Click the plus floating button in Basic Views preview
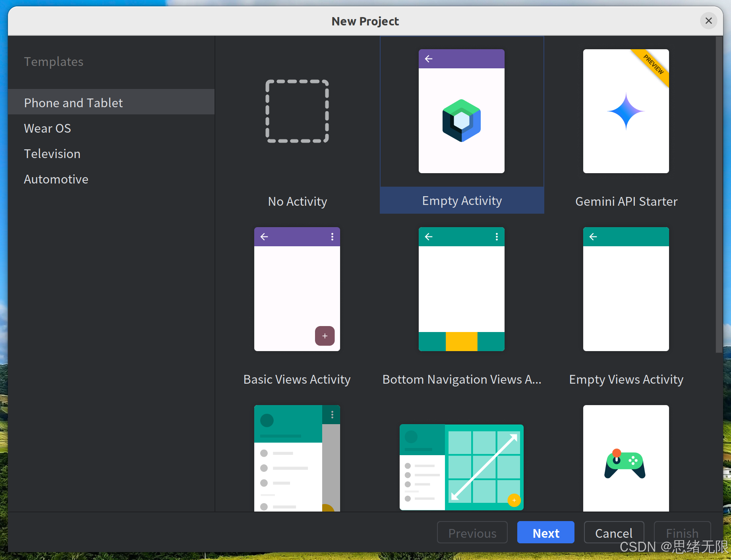The image size is (731, 560). click(x=325, y=336)
